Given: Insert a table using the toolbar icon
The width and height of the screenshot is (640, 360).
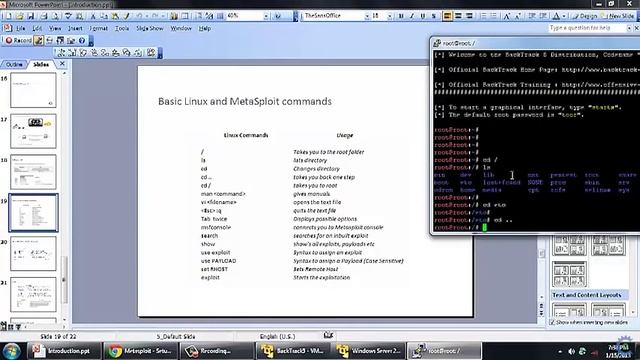Looking at the screenshot, I should tap(185, 16).
